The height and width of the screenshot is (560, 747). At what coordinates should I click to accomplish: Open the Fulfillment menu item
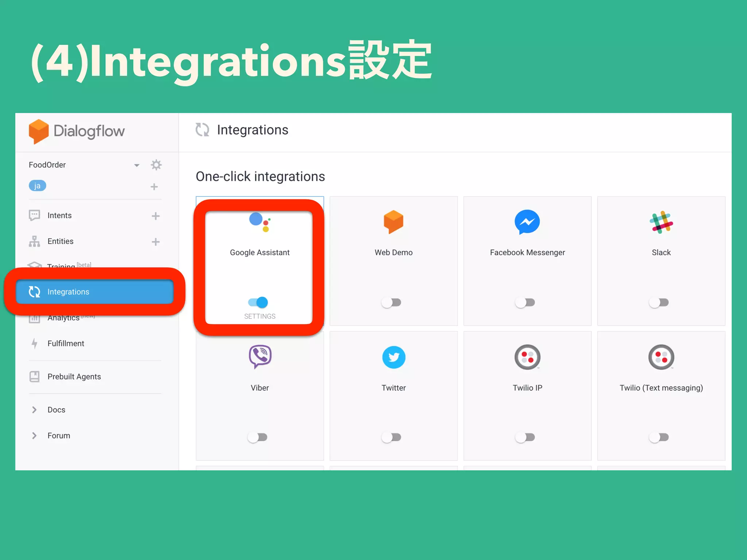point(66,343)
